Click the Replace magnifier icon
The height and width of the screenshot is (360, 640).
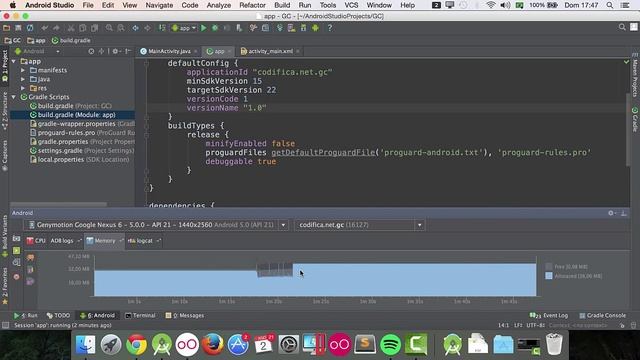[x=121, y=28]
